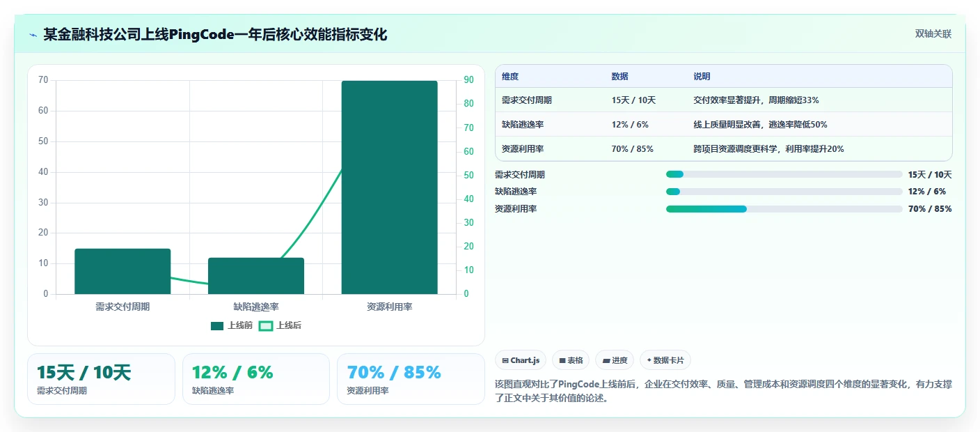Click the 进度 tag chip

(x=615, y=360)
